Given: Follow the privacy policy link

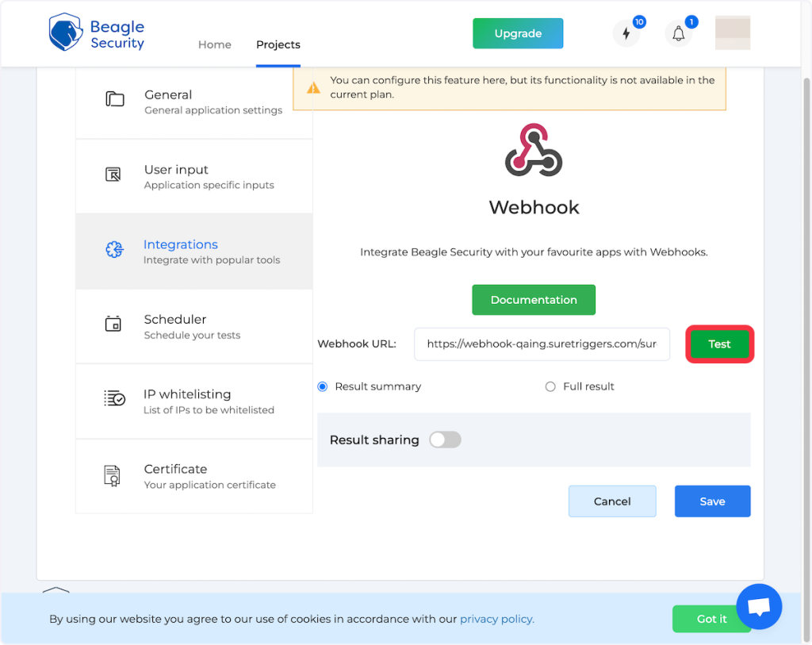Looking at the screenshot, I should tap(496, 619).
